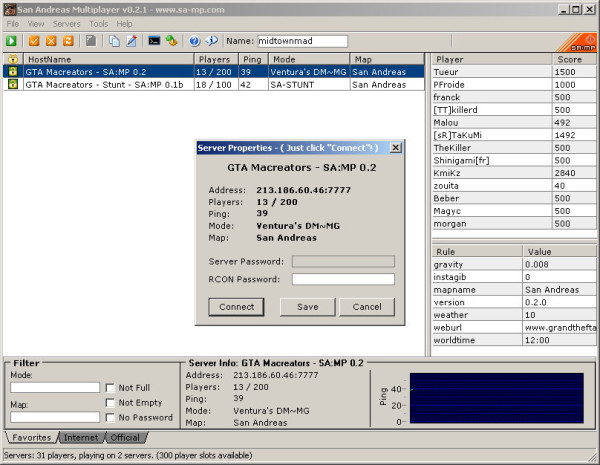This screenshot has height=465, width=600.
Task: Click lock icon of GTA Macreators SA:MP 0.2 row
Action: pos(13,72)
